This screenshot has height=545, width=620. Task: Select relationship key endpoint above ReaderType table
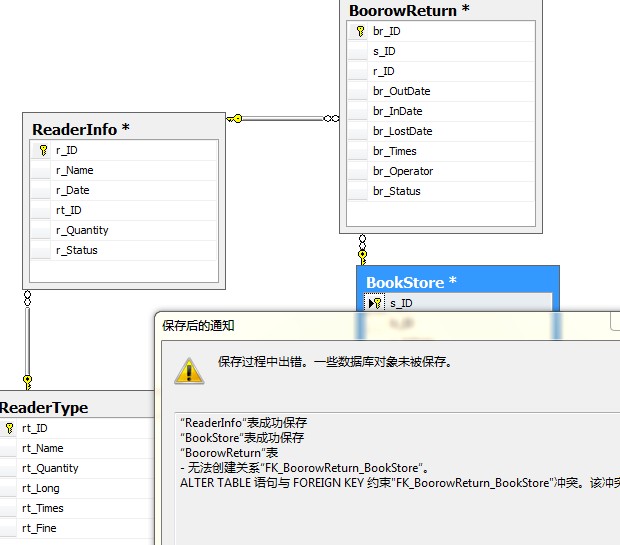27,382
